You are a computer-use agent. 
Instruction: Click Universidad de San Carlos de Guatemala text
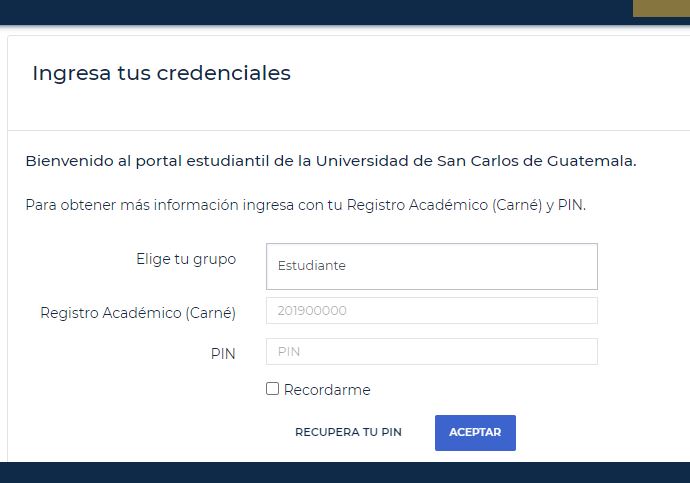(x=476, y=161)
